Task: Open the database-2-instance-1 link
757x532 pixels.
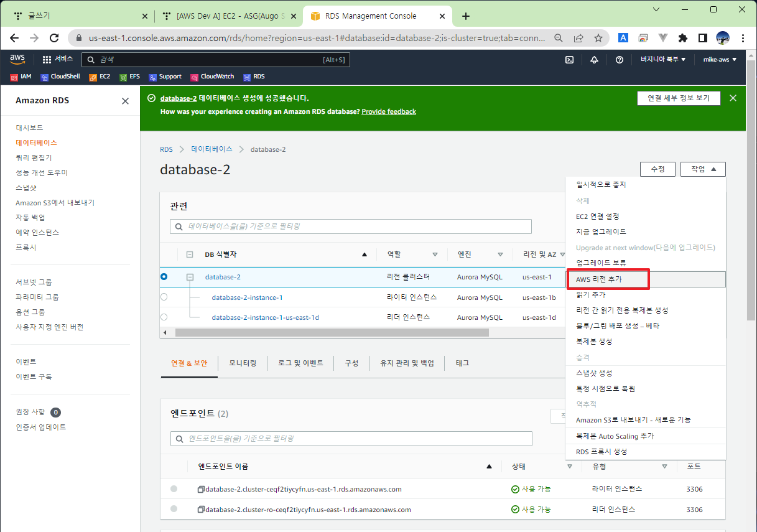Action: click(x=247, y=297)
